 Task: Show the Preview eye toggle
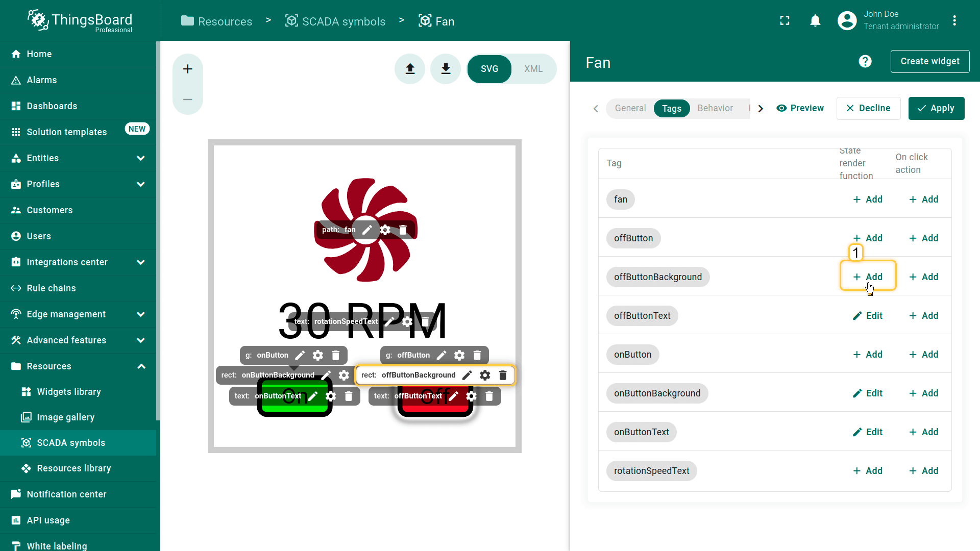click(800, 108)
